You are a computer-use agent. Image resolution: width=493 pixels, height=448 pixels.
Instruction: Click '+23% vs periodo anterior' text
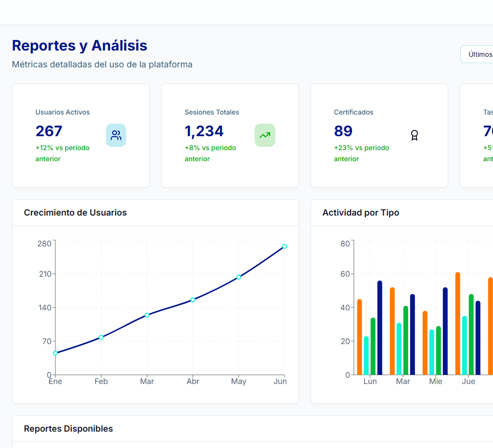tap(362, 154)
